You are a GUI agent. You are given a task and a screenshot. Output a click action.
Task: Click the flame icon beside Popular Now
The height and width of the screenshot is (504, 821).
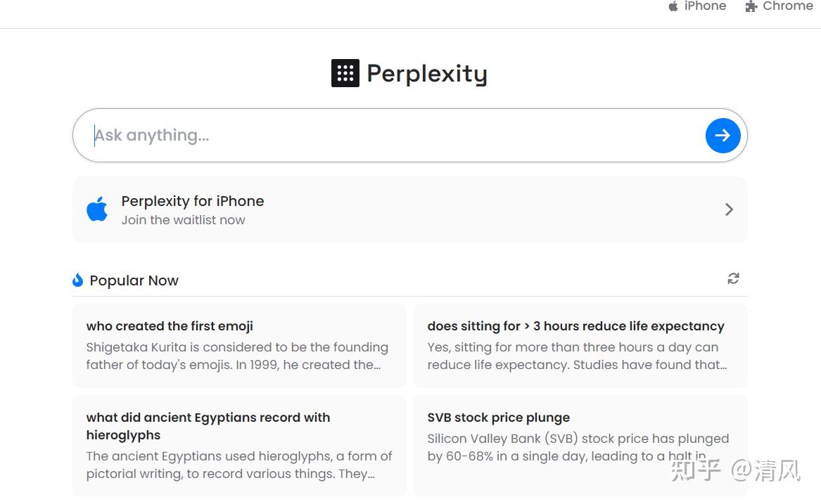[x=78, y=280]
